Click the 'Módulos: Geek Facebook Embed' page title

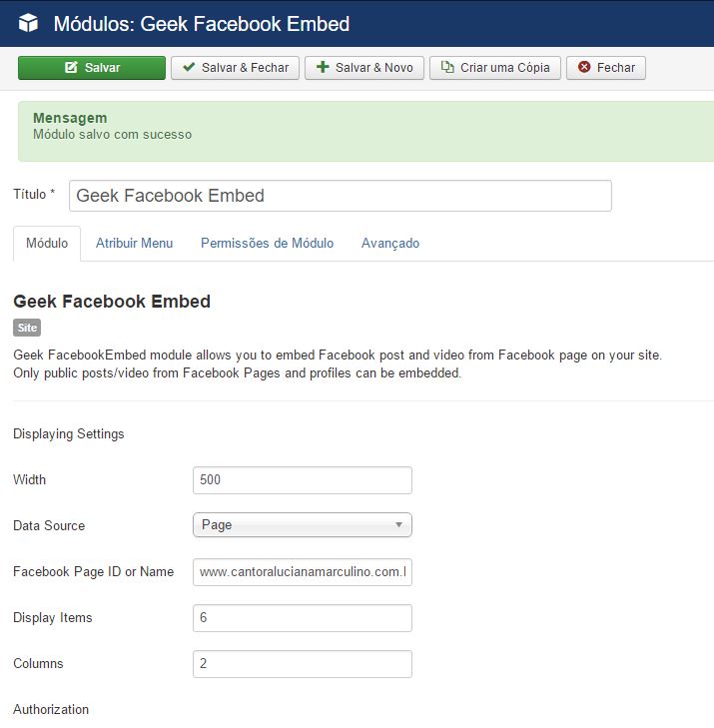[202, 24]
